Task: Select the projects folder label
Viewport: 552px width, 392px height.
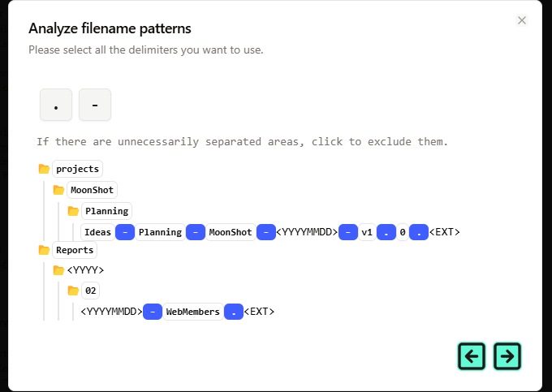Action: tap(77, 170)
